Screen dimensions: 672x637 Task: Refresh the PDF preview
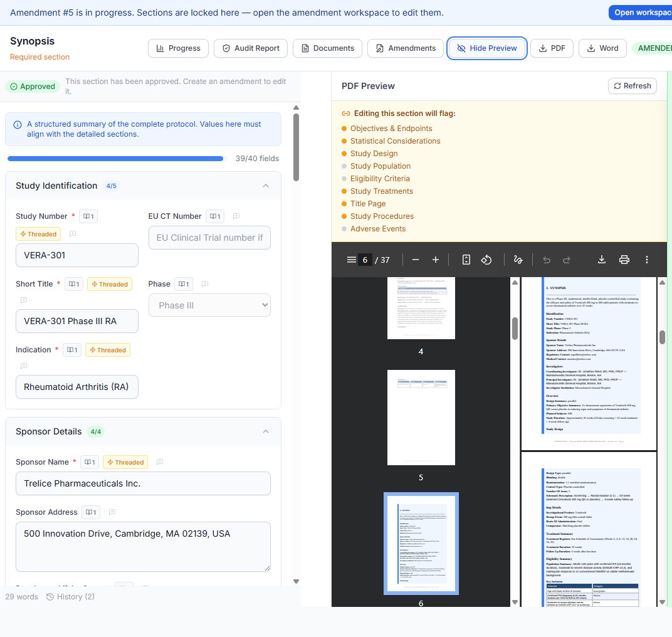(632, 86)
